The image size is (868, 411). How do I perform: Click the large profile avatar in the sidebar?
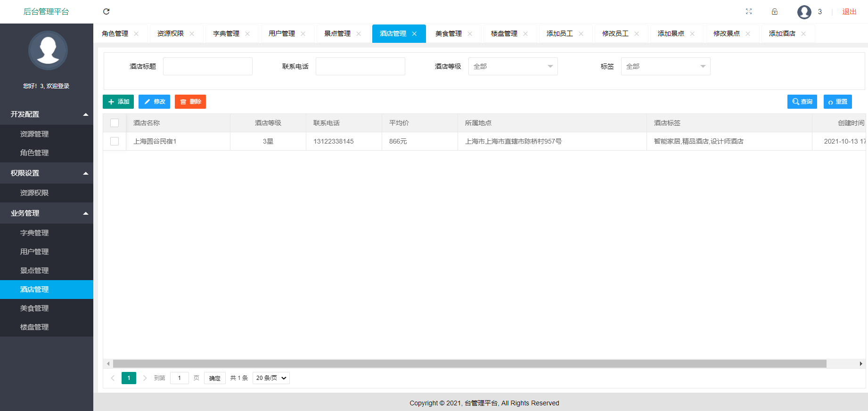point(48,50)
